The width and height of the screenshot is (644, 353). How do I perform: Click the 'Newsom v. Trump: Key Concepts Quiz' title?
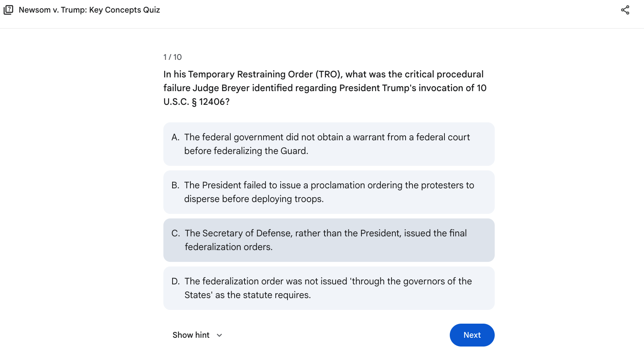pos(89,10)
